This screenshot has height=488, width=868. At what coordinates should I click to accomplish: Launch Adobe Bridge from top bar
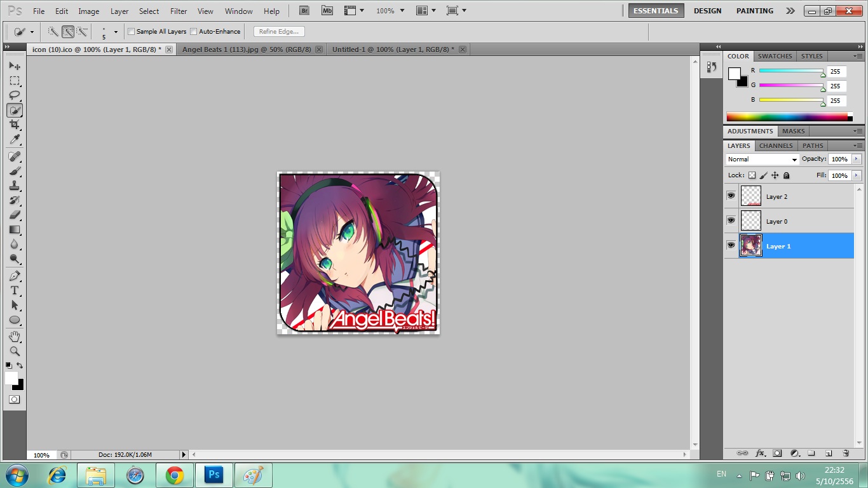click(x=304, y=11)
